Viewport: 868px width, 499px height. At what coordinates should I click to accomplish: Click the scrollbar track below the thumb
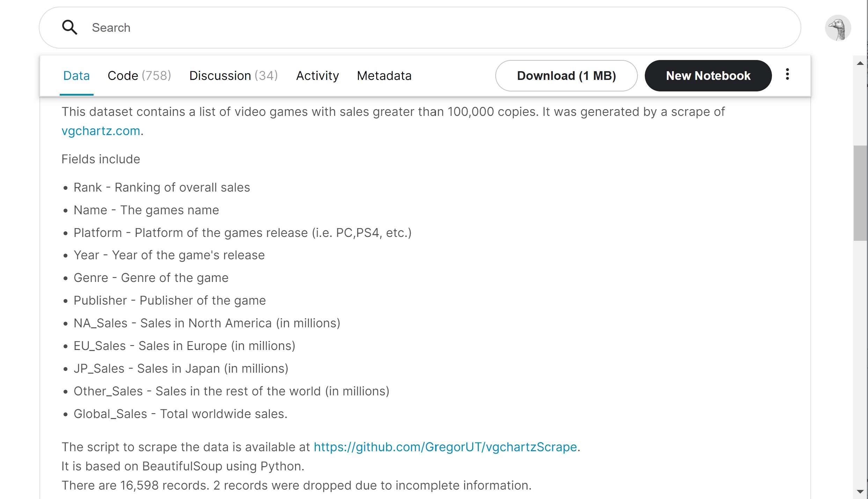860,349
